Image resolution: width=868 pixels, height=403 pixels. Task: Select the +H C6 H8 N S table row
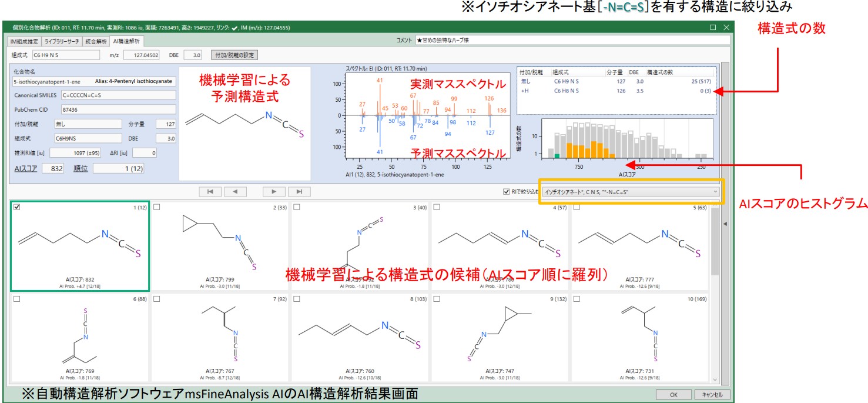click(x=616, y=91)
